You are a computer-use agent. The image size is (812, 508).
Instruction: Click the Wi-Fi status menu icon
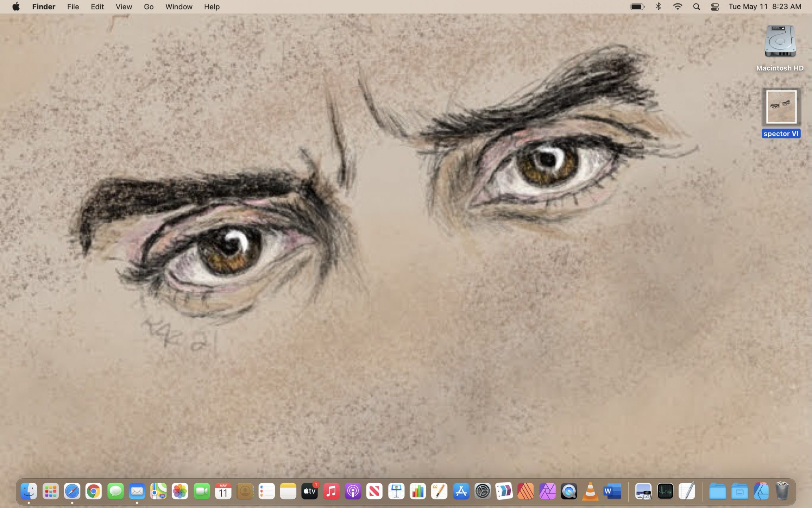678,7
